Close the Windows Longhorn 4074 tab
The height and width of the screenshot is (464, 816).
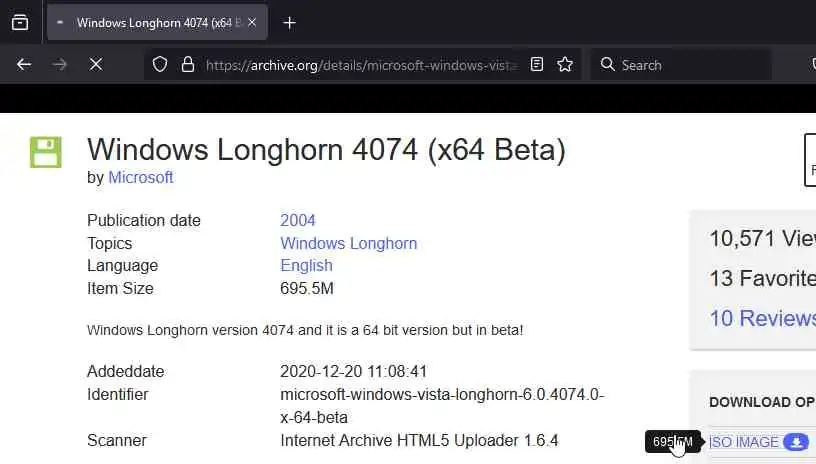[x=252, y=22]
